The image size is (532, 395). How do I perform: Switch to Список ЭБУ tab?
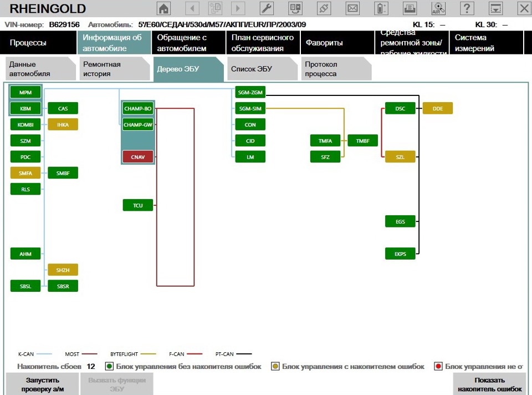point(263,69)
